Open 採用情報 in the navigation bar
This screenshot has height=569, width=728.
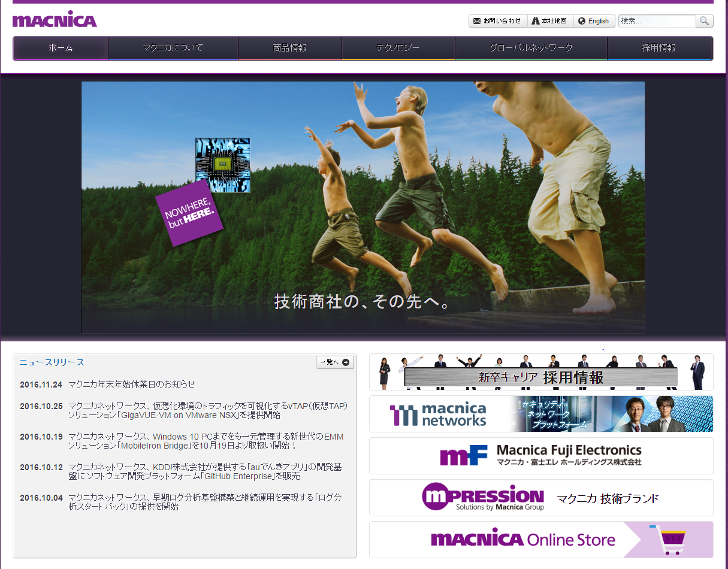[x=659, y=48]
